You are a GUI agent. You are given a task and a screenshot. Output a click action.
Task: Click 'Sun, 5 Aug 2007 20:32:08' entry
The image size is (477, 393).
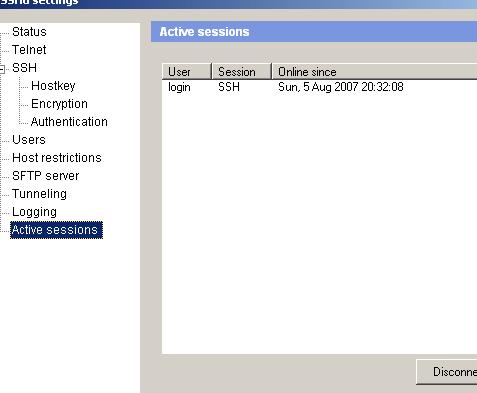click(x=341, y=87)
